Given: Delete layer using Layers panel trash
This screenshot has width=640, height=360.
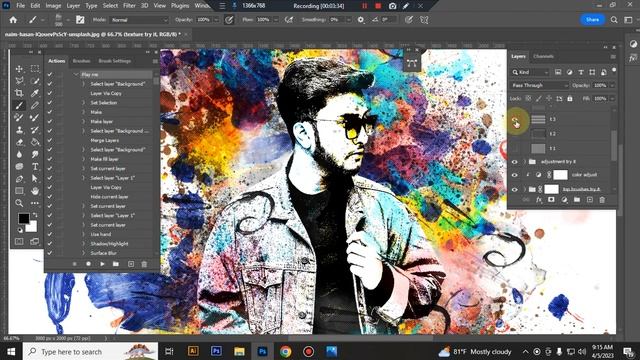Looking at the screenshot, I should [602, 200].
